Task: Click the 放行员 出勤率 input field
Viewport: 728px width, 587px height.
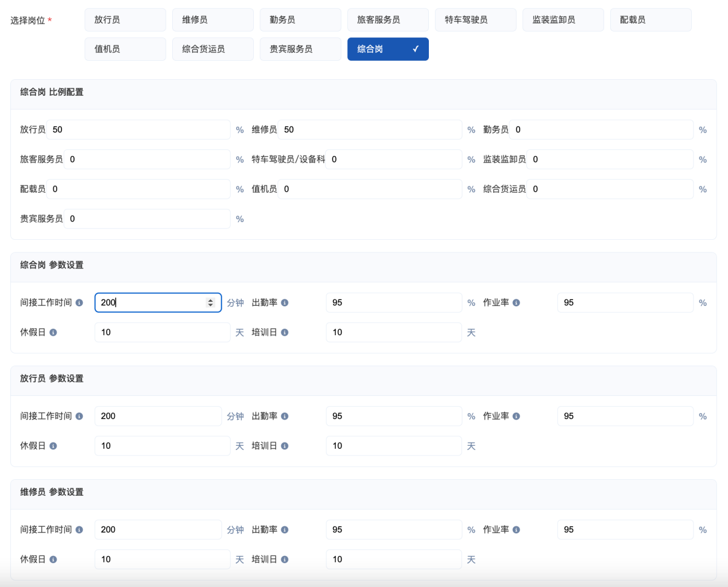Action: click(394, 417)
